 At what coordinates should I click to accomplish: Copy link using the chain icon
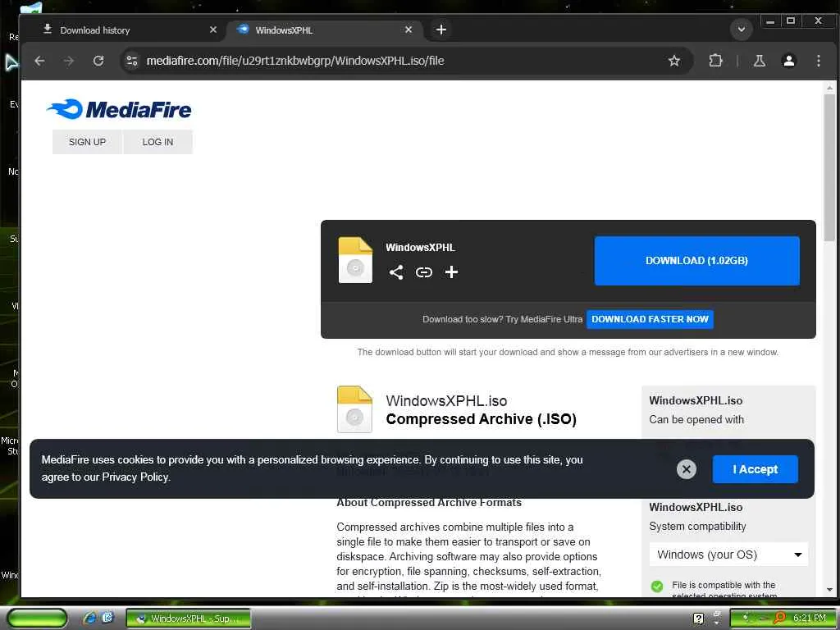tap(424, 272)
